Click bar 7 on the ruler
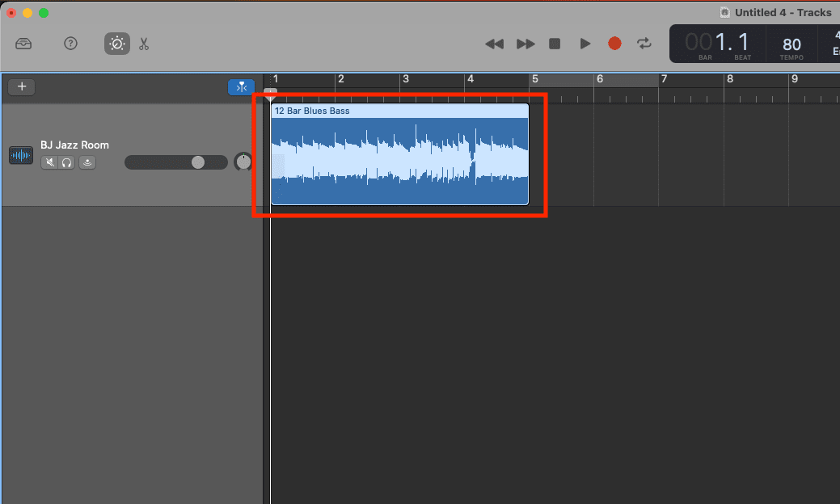 (x=665, y=79)
